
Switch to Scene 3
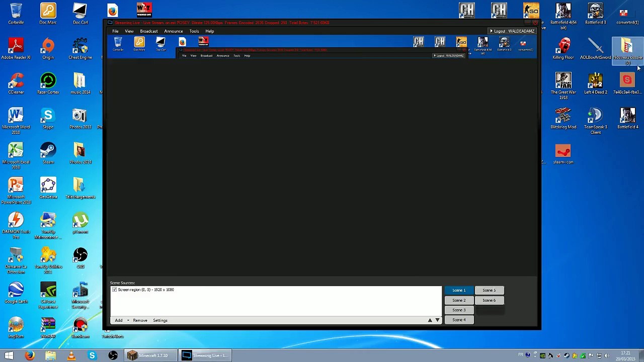(459, 310)
